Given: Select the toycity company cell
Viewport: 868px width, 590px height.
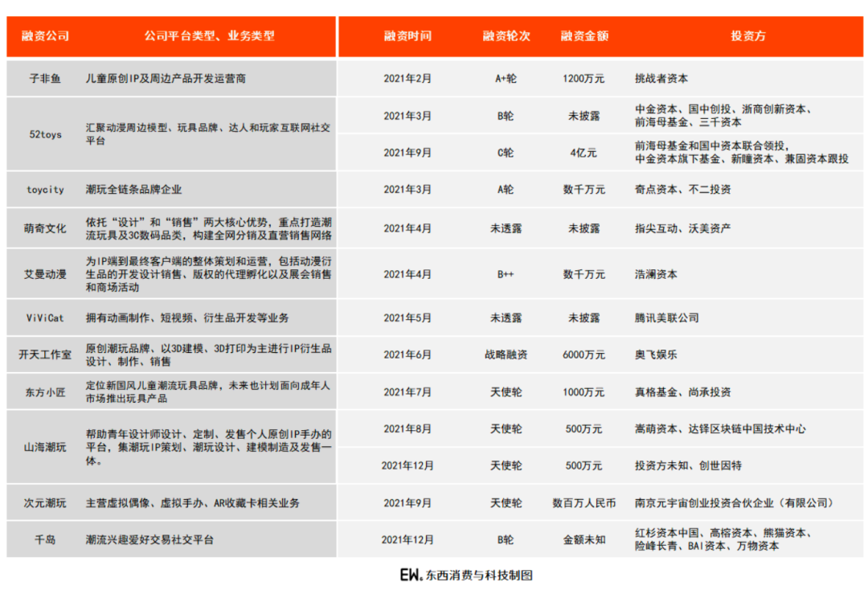Looking at the screenshot, I should (x=45, y=189).
